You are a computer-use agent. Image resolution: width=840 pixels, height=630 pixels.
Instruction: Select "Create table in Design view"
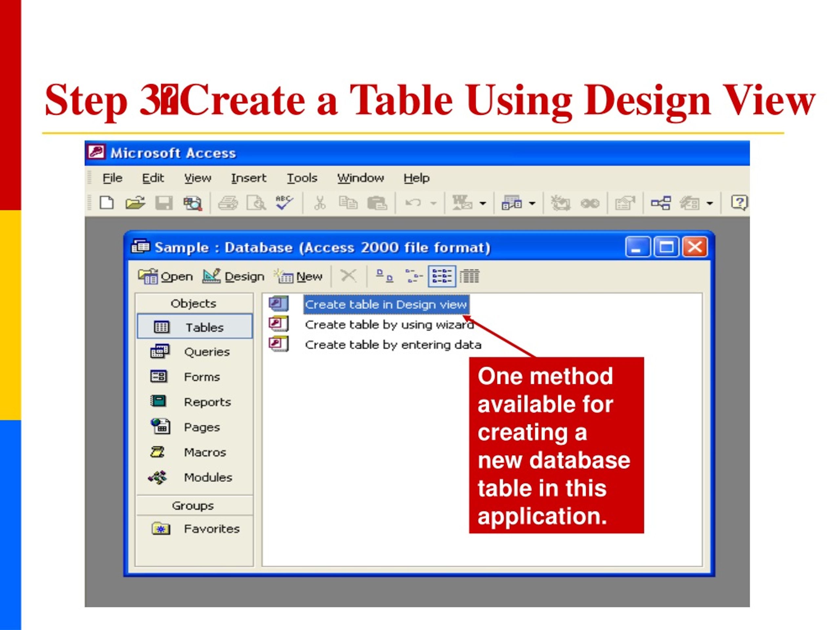click(386, 304)
